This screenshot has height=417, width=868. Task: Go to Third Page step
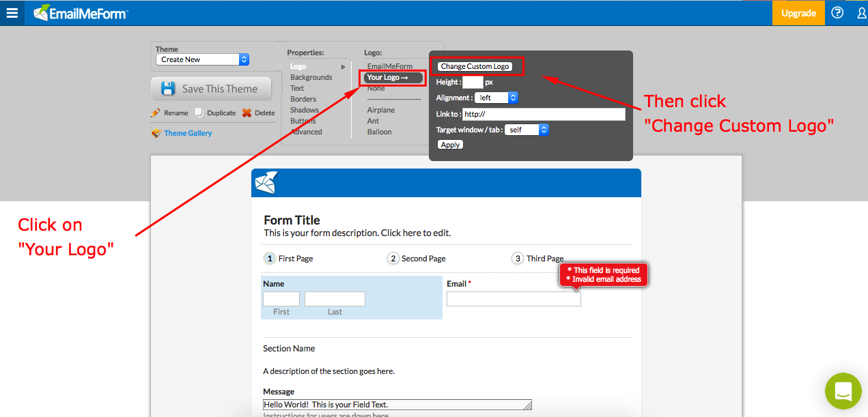[x=538, y=259]
